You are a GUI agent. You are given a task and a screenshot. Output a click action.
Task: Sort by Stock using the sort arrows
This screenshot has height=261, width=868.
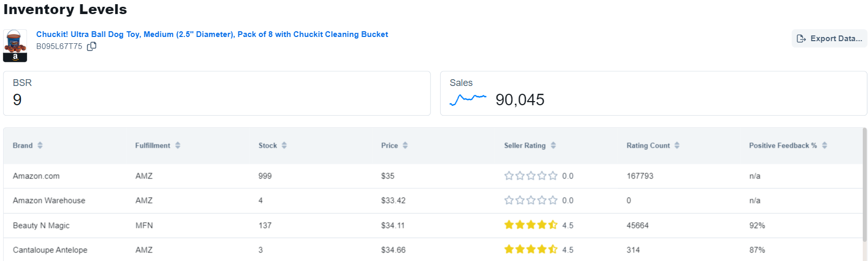tap(284, 145)
